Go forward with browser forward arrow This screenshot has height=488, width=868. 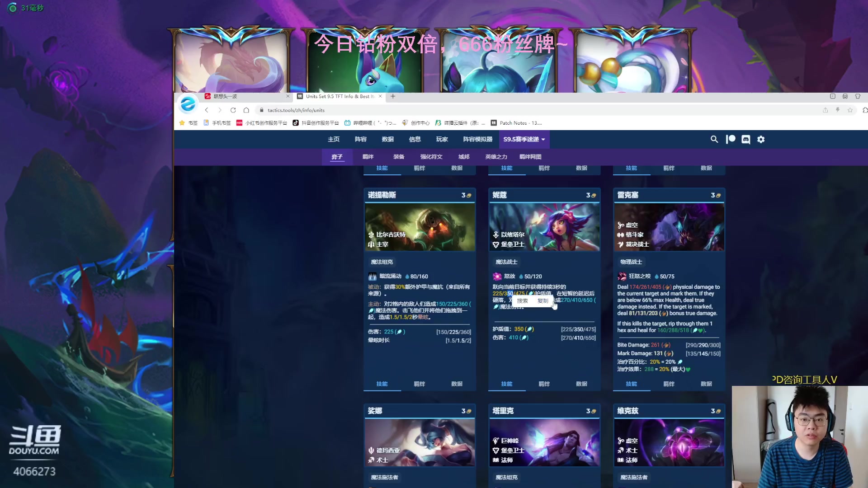point(220,110)
